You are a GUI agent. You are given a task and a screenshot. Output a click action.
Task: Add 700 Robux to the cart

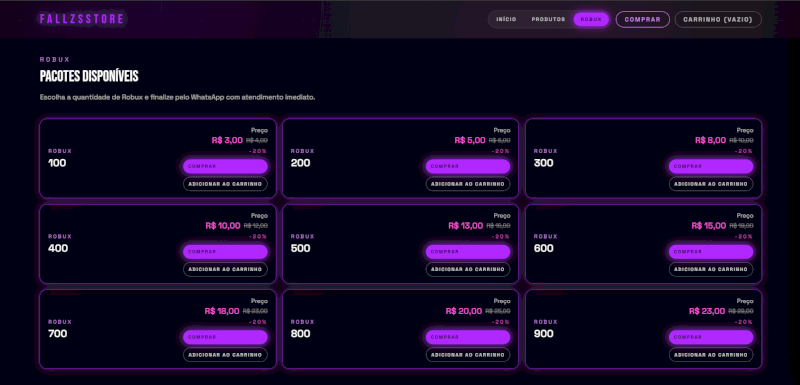click(x=225, y=354)
